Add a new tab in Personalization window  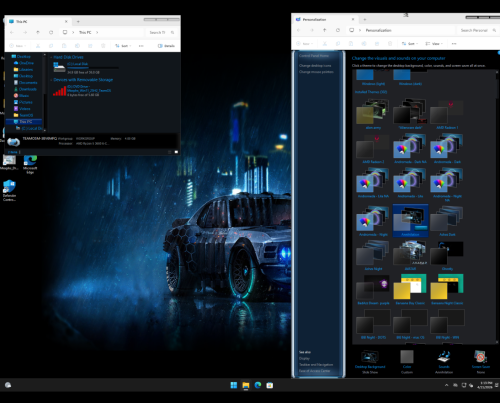click(x=365, y=19)
